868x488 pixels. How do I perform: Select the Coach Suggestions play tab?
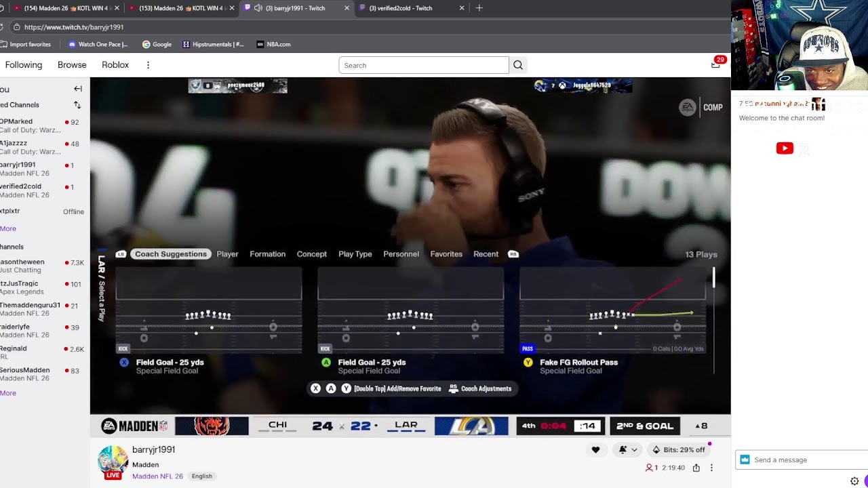click(170, 254)
